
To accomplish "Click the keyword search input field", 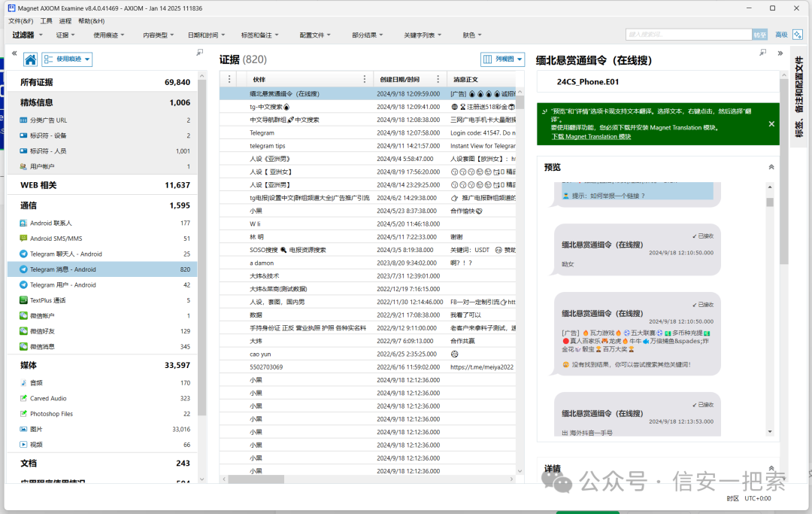I will click(688, 35).
